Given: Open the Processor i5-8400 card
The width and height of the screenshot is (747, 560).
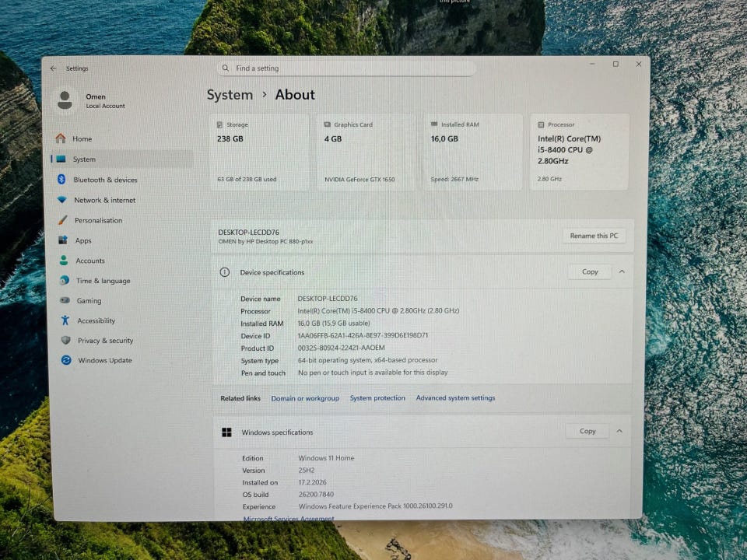Looking at the screenshot, I should 579,152.
